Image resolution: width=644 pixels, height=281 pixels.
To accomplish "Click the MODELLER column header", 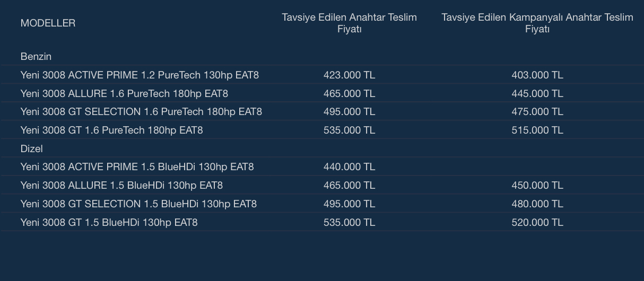I will click(48, 23).
